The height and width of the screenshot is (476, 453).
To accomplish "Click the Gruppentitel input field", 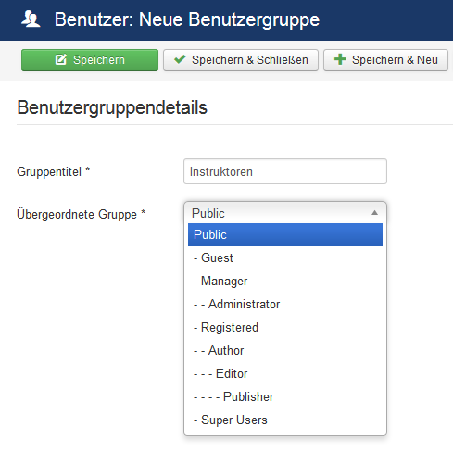I will tap(285, 171).
